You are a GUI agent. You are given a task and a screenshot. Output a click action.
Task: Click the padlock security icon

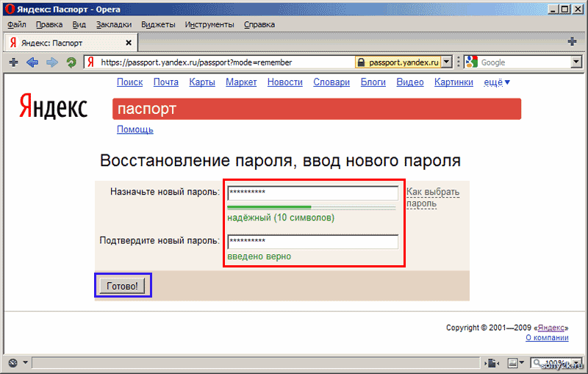point(361,62)
